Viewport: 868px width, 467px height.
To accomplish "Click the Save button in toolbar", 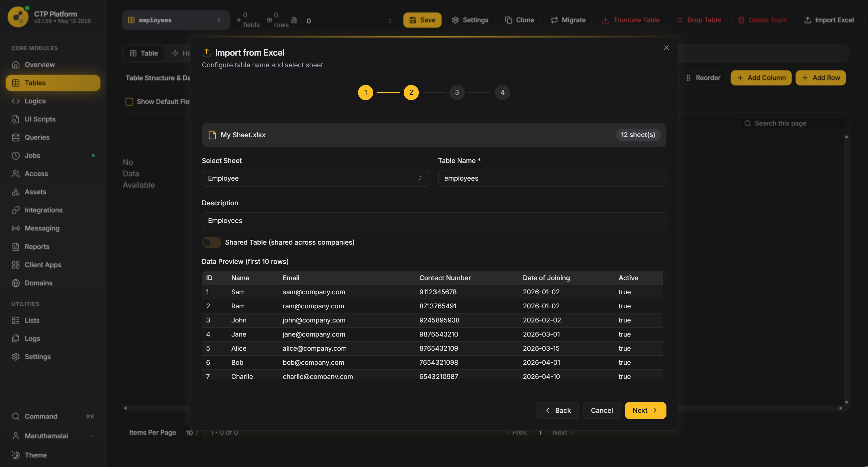I will tap(422, 20).
